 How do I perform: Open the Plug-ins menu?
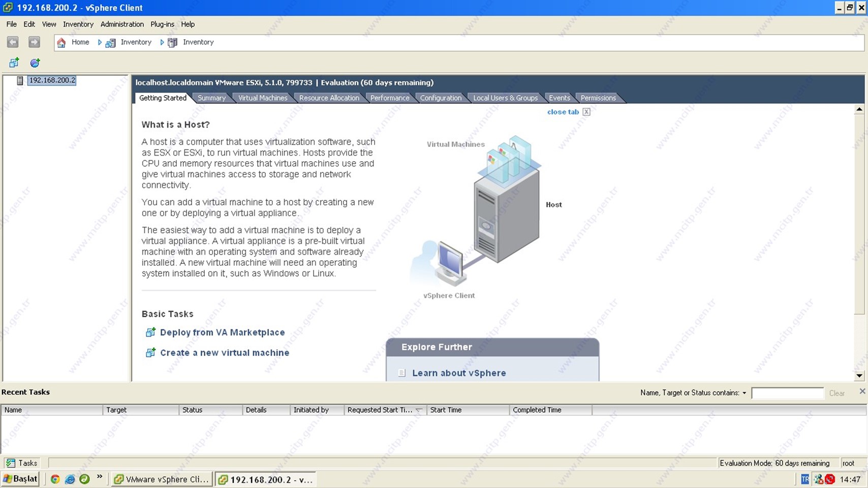pyautogui.click(x=162, y=24)
